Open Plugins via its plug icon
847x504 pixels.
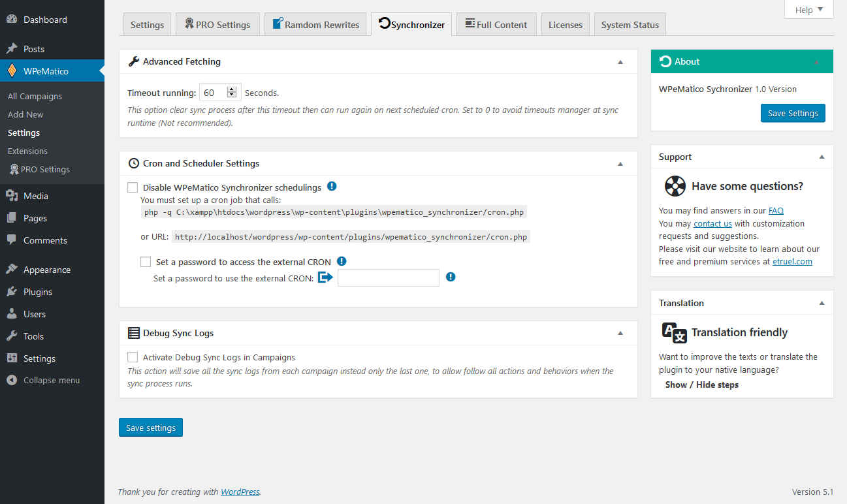tap(12, 292)
